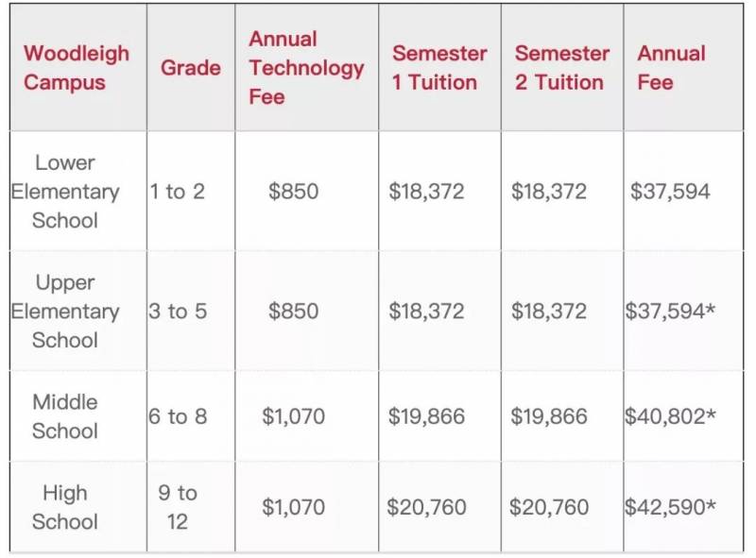Click the Woodleigh Campus column header
This screenshot has height=558, width=756.
[x=76, y=68]
